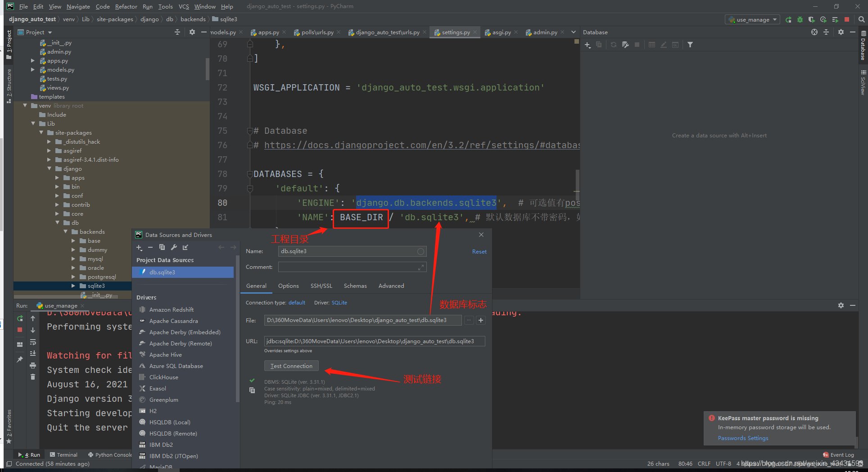Clear all Run console output
The image size is (868, 472).
tap(33, 377)
